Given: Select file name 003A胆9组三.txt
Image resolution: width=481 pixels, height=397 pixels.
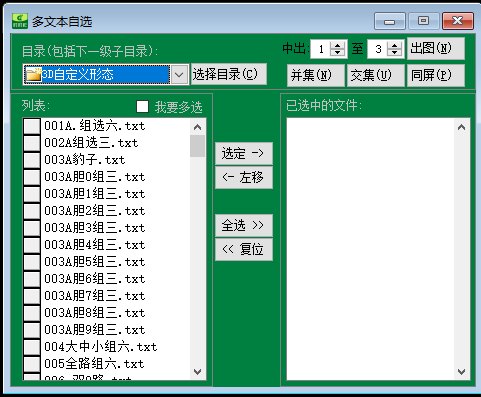Looking at the screenshot, I should (95, 330).
